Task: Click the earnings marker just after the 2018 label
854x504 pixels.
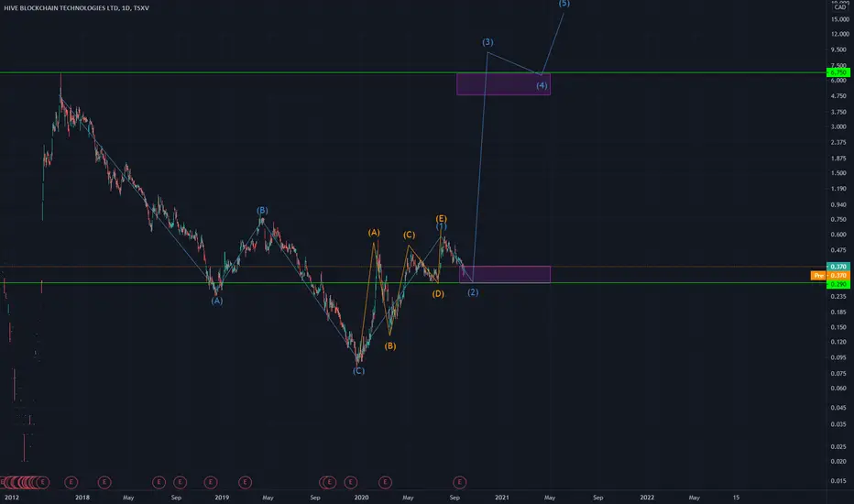Action: (x=104, y=482)
